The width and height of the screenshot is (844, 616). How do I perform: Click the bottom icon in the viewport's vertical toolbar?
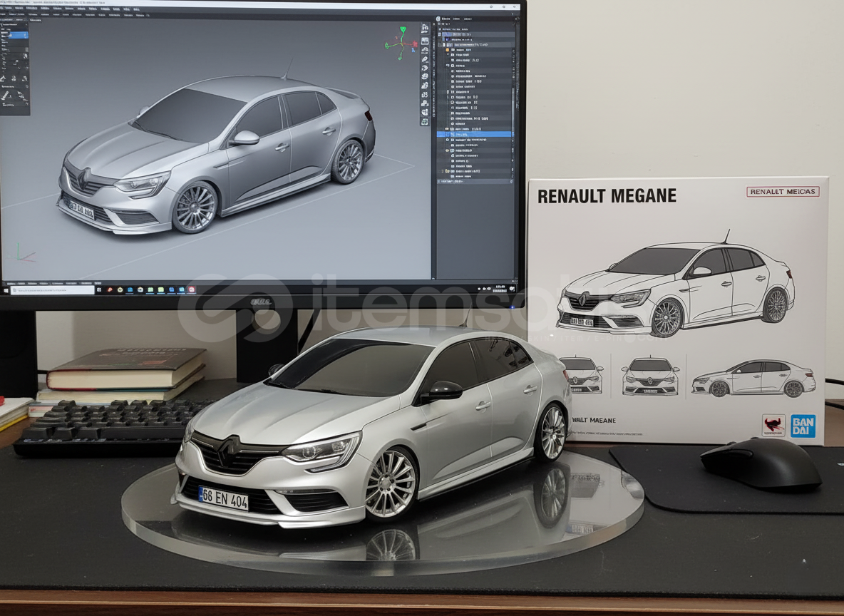click(x=424, y=121)
